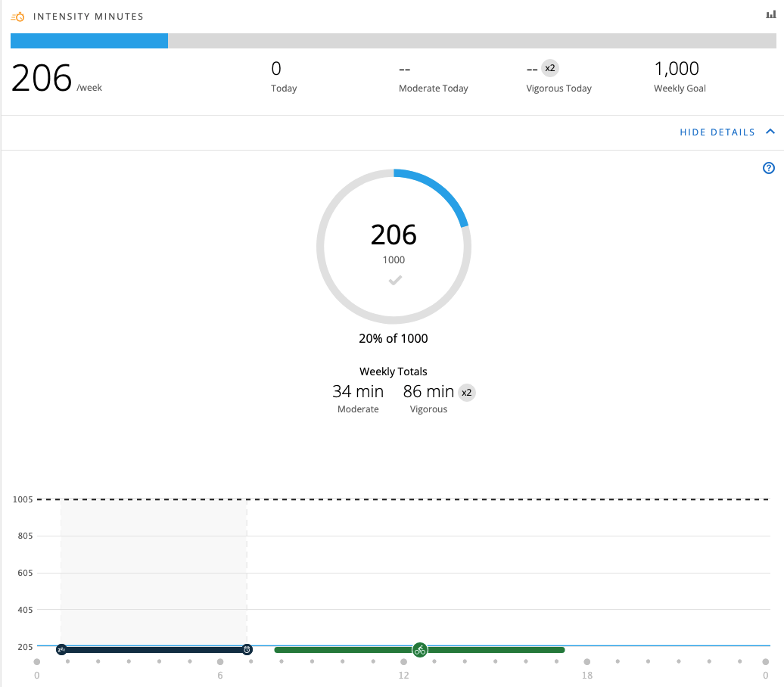Click the Hide Details link
This screenshot has width=784, height=687.
[x=717, y=132]
